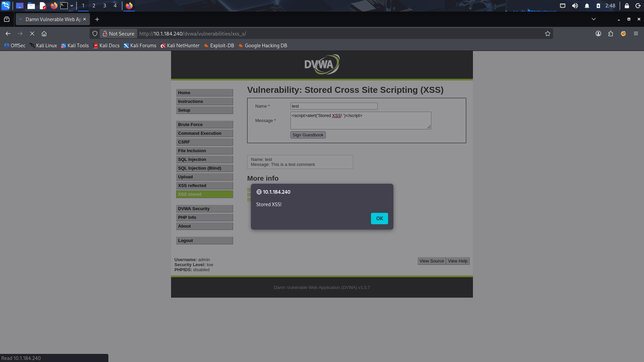
Task: Open the Command Execution sidebar item
Action: coord(205,133)
